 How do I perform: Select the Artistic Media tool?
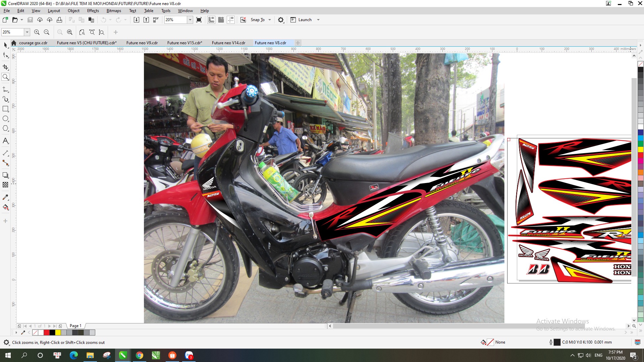pyautogui.click(x=5, y=99)
